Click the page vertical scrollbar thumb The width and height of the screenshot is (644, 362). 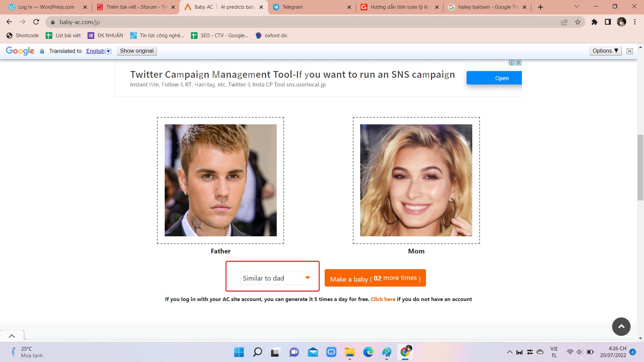click(x=640, y=167)
